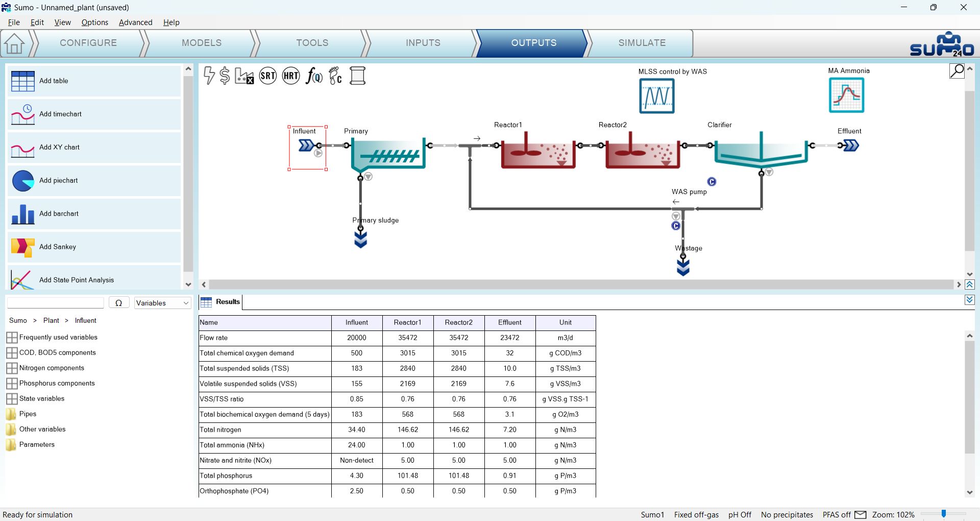Click the pH Off status entry
Image resolution: width=980 pixels, height=521 pixels.
click(740, 515)
